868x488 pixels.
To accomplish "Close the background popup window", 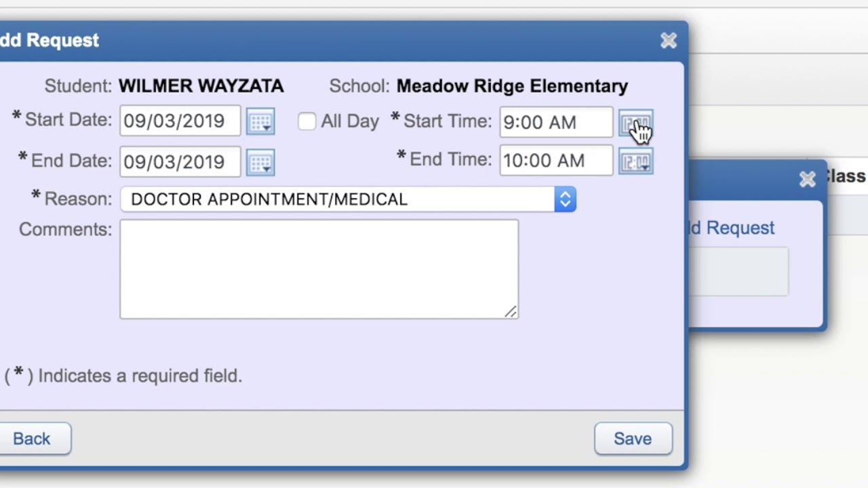I will (x=807, y=180).
